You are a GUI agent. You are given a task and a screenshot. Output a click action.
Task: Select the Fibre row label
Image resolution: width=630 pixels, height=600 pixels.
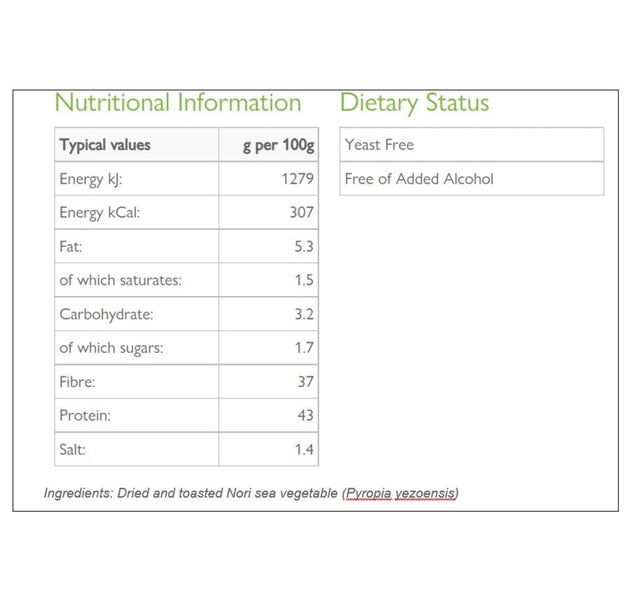[77, 382]
